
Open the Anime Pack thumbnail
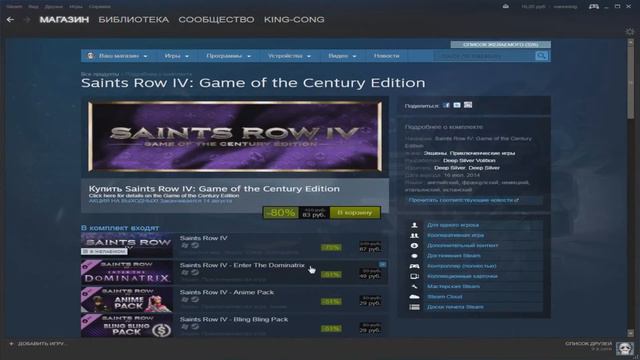pyautogui.click(x=127, y=299)
